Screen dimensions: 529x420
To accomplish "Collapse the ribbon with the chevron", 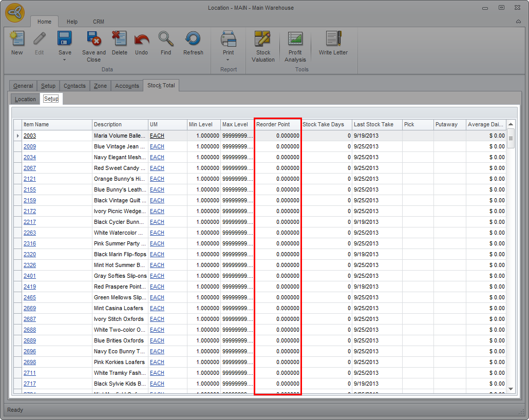I will [518, 22].
